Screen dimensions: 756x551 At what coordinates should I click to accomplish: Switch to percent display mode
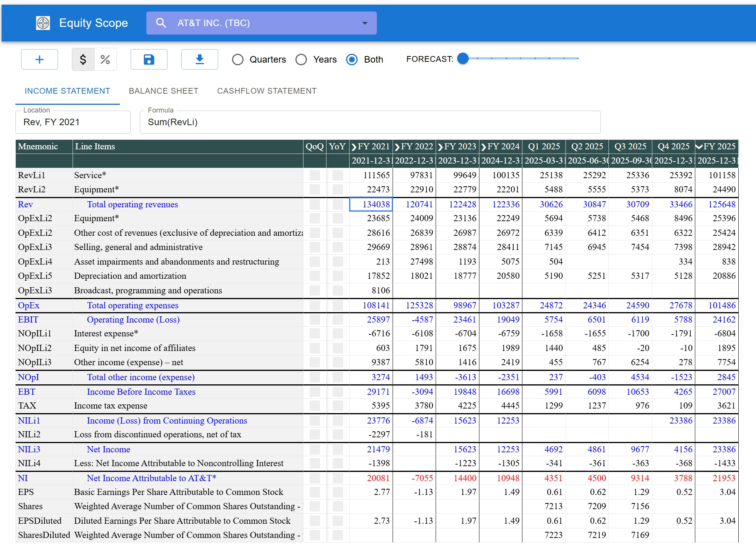pos(105,60)
